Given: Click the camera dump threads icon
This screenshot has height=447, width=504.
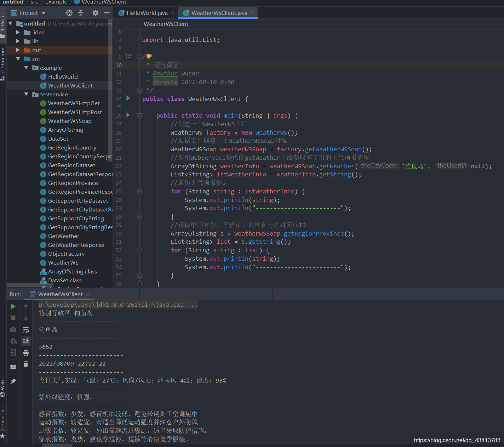Looking at the screenshot, I should pos(13,329).
